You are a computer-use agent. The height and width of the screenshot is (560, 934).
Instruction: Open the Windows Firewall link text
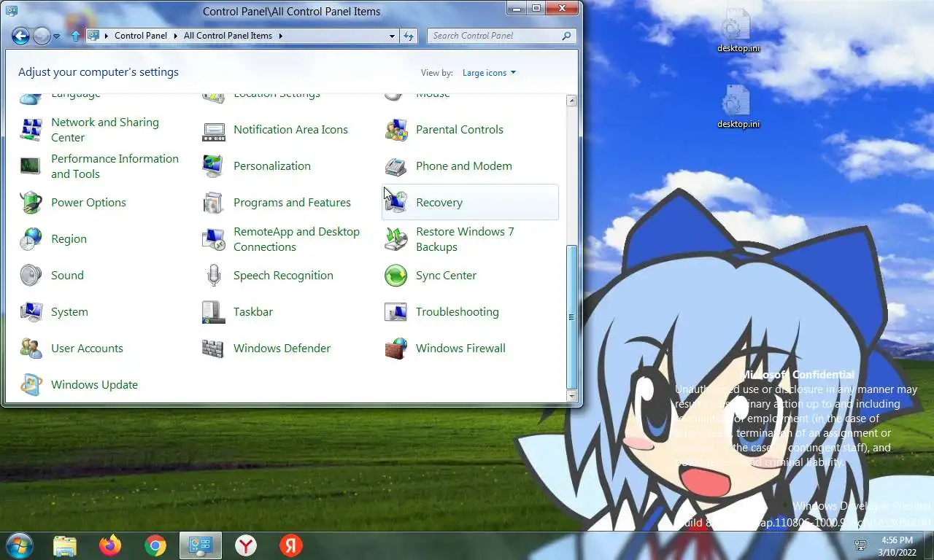(x=460, y=349)
